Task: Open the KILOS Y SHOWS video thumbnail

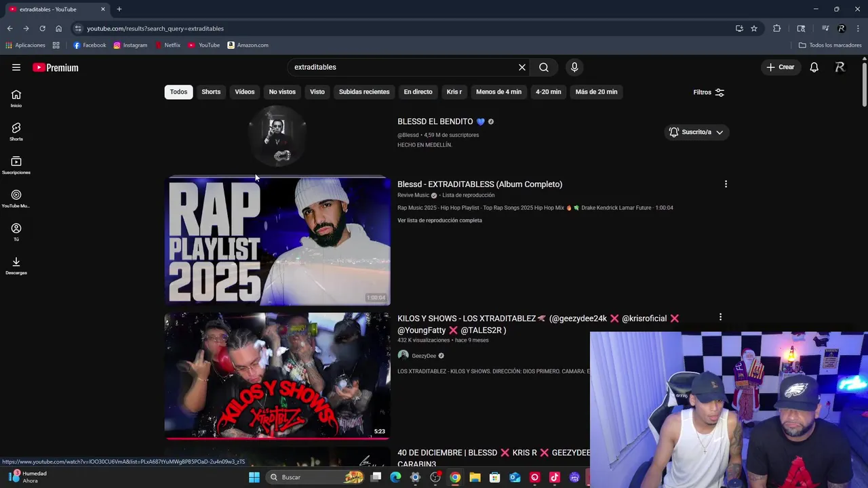Action: click(277, 376)
